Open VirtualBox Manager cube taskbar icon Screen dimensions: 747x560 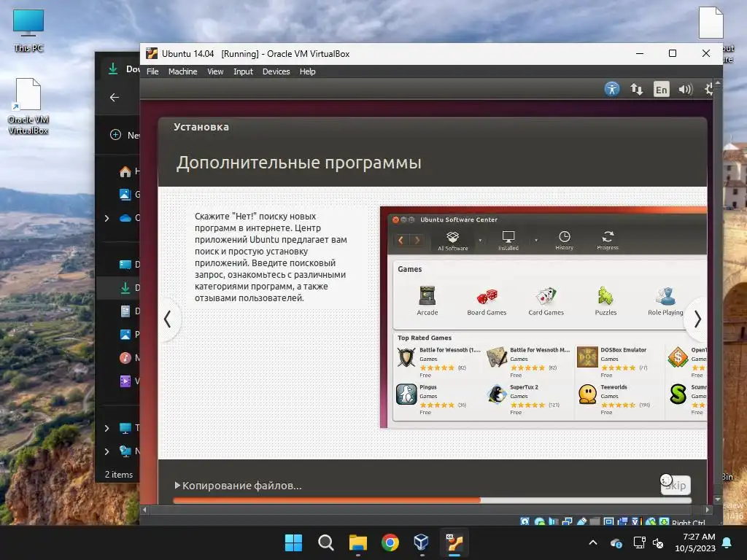(x=422, y=542)
